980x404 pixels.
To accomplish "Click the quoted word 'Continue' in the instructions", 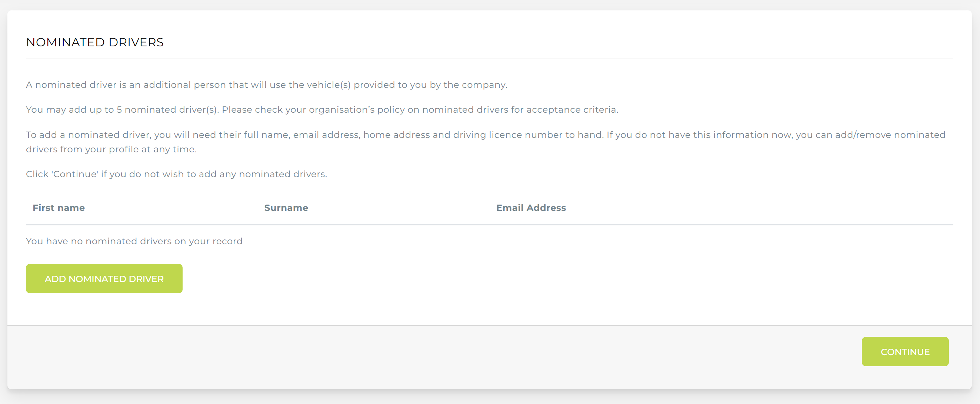I will 75,174.
